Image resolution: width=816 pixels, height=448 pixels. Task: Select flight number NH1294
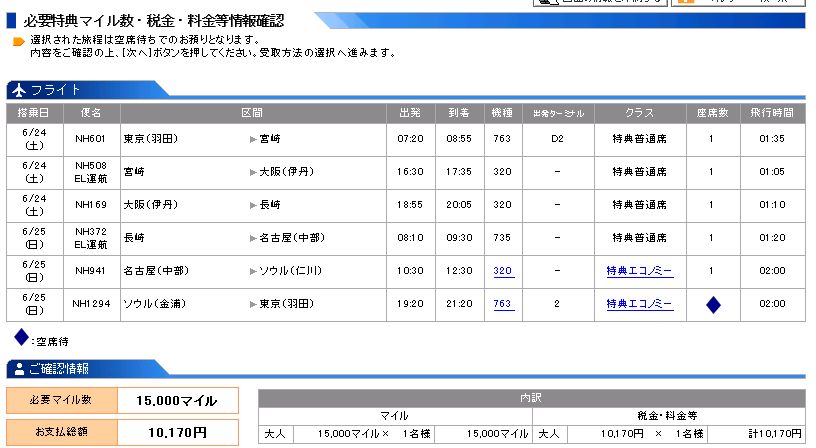pos(91,303)
